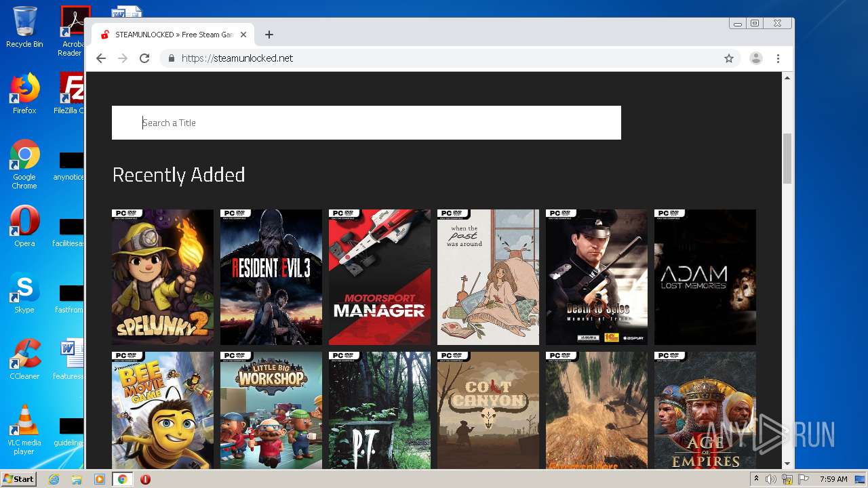Click the Action Center flag icon
This screenshot has height=488, width=868.
click(x=804, y=479)
